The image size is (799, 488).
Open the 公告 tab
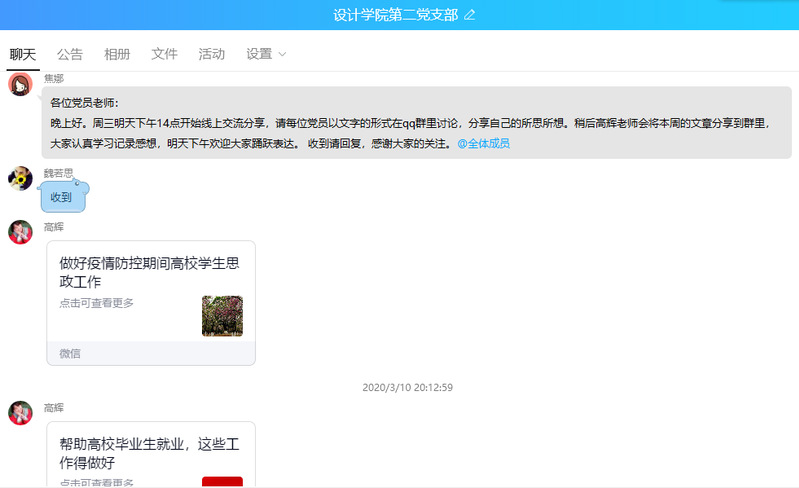coord(70,54)
